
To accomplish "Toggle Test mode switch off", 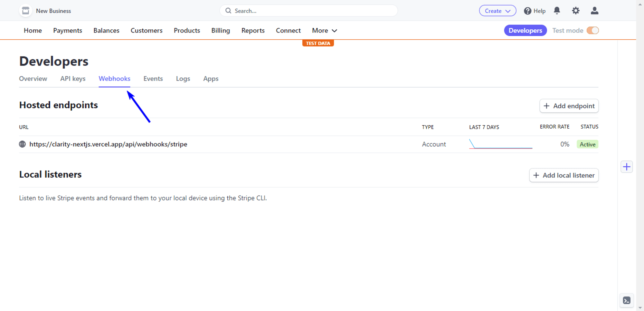I will [x=592, y=30].
